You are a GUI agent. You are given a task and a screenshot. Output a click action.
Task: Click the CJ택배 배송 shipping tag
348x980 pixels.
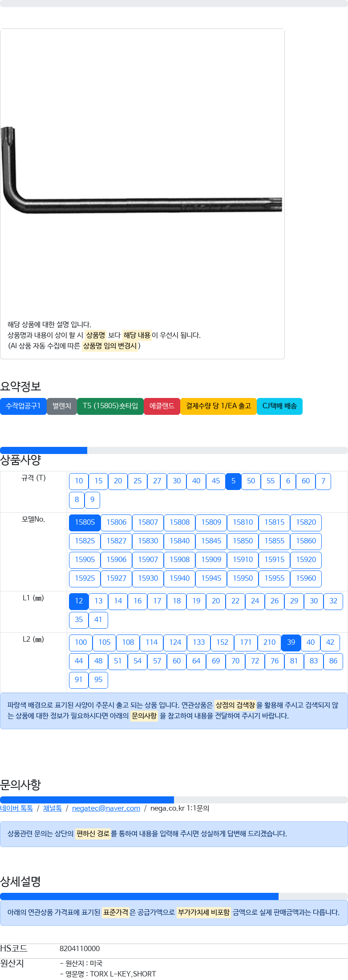[279, 406]
